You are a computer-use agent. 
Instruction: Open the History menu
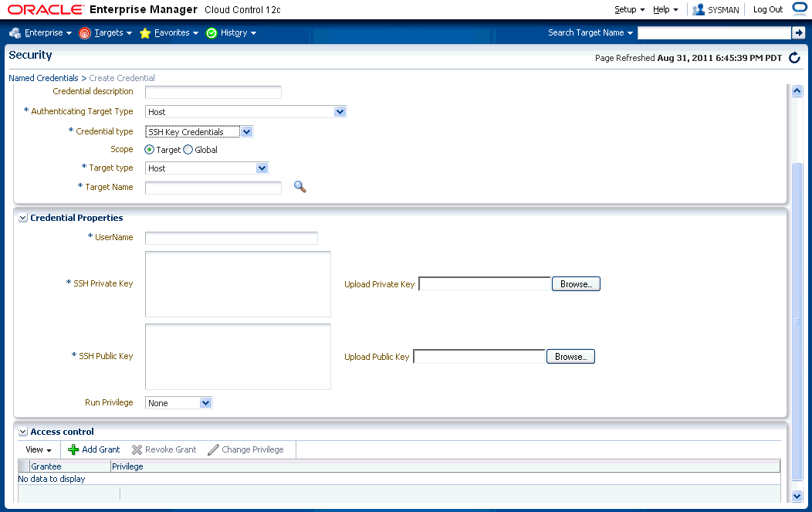click(239, 32)
